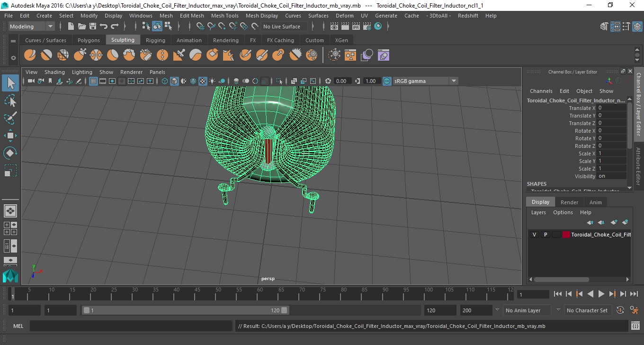Toggle the viewport grid display
644x345 pixels.
pyautogui.click(x=93, y=81)
